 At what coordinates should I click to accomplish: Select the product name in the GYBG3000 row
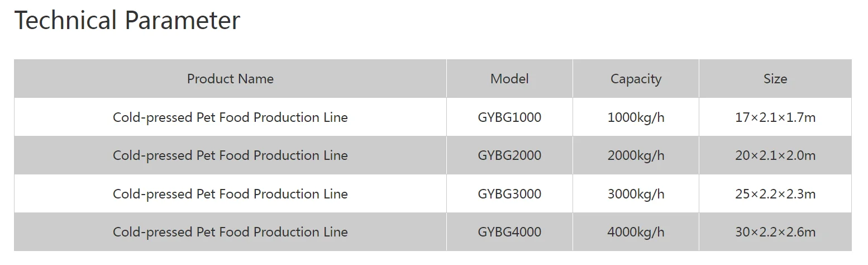click(x=230, y=194)
